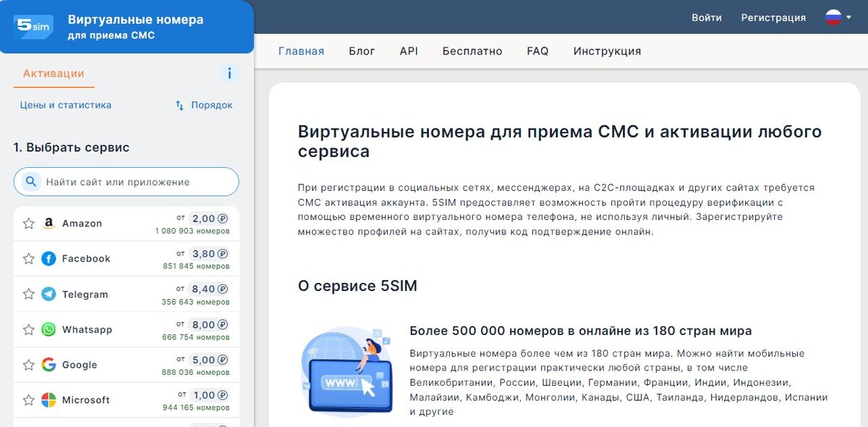Star Google as a favorite
Viewport: 868px width, 427px height.
point(29,365)
